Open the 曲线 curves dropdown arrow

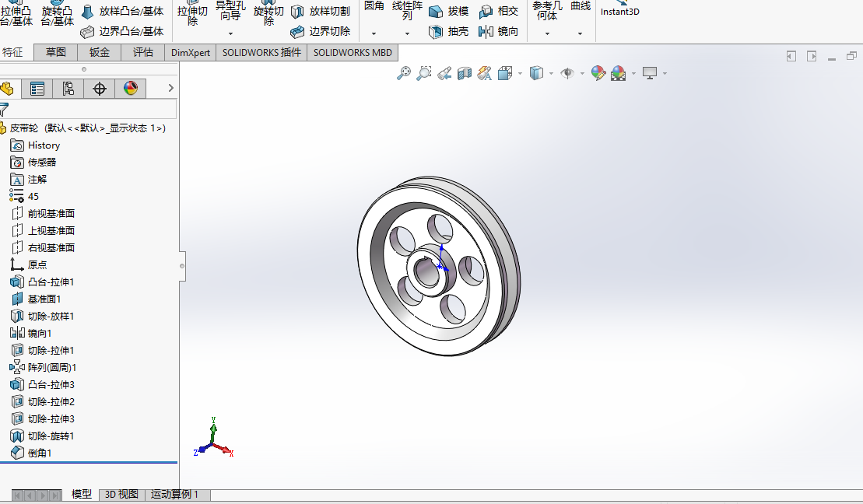pyautogui.click(x=580, y=33)
